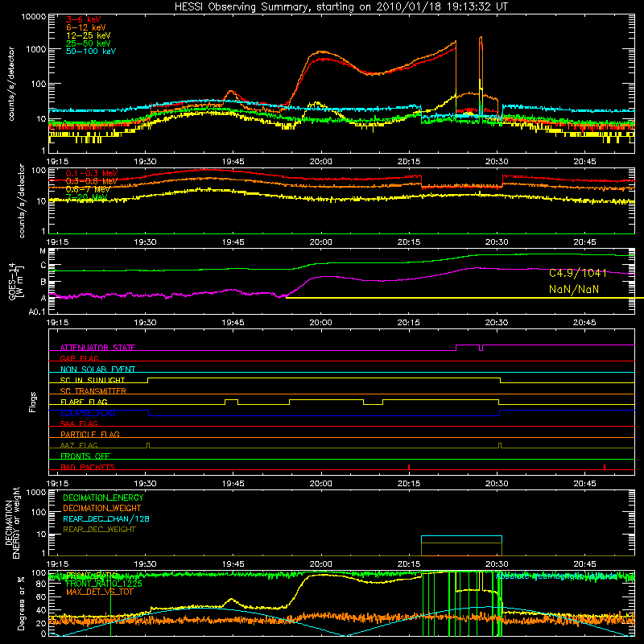Click the 19:45 time label under MeV panel
This screenshot has height=644, width=644.
[233, 242]
